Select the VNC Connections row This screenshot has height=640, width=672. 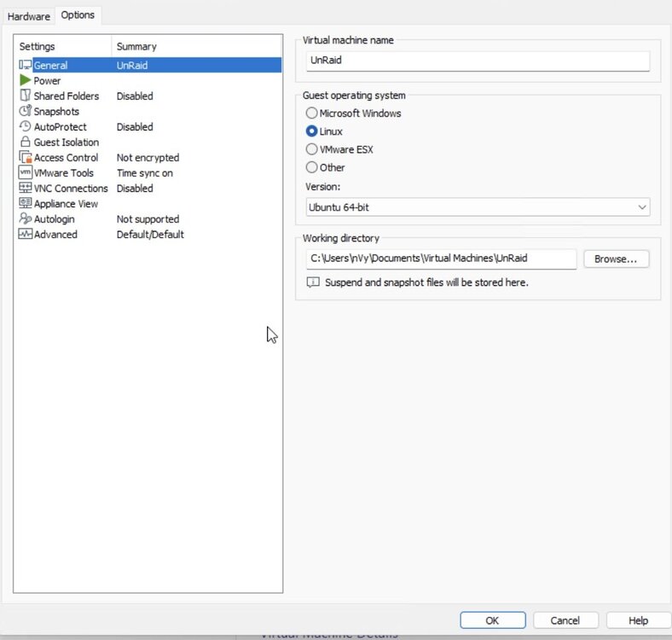149,188
